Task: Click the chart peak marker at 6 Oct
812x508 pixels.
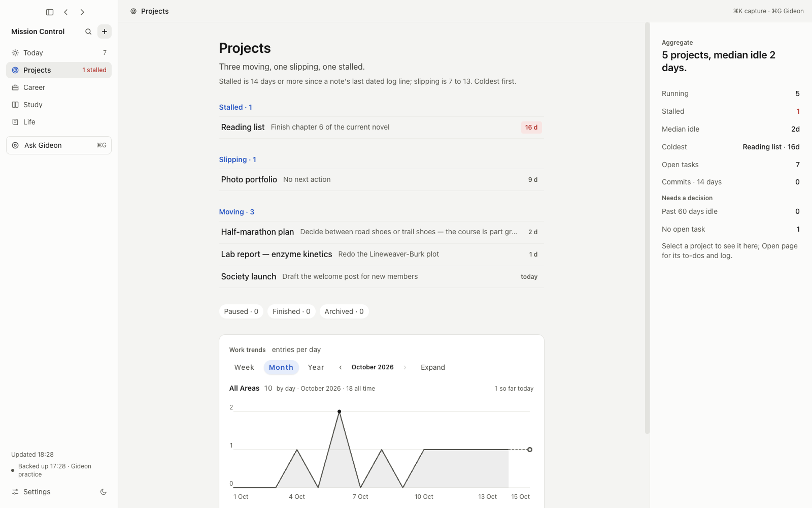Action: [x=339, y=411]
